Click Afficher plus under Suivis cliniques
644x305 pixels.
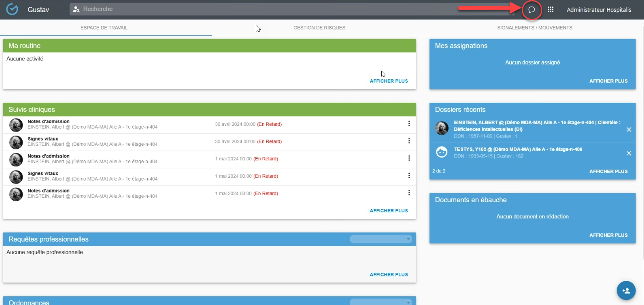click(x=389, y=211)
